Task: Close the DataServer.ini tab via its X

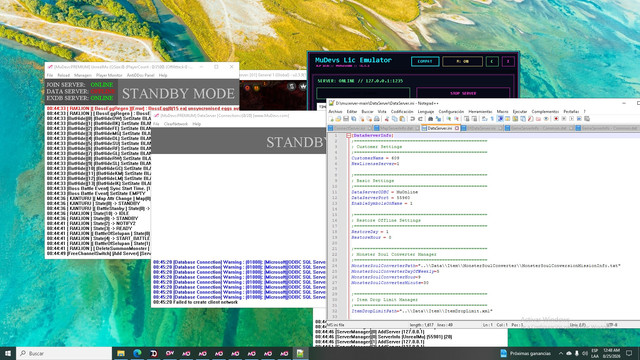Action: tap(457, 128)
